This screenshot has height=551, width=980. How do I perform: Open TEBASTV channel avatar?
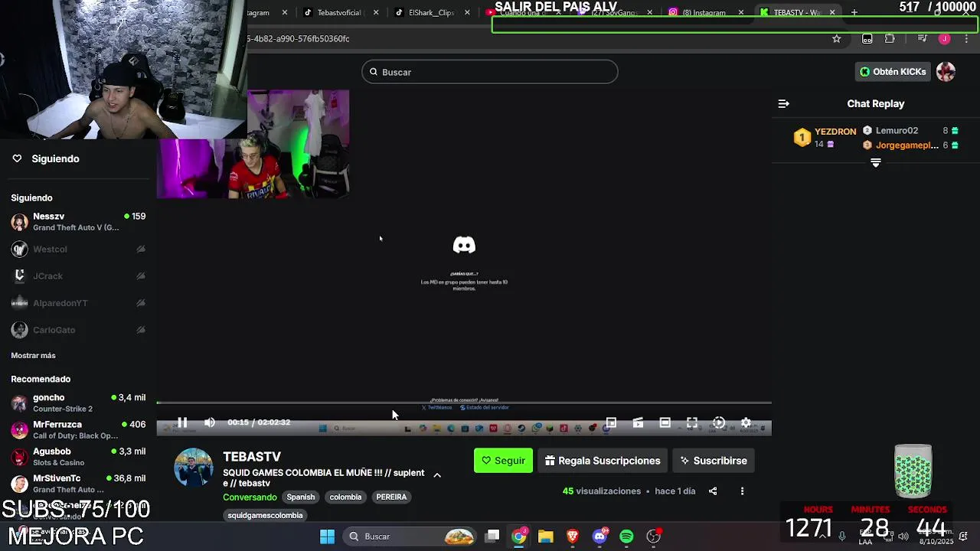coord(194,468)
